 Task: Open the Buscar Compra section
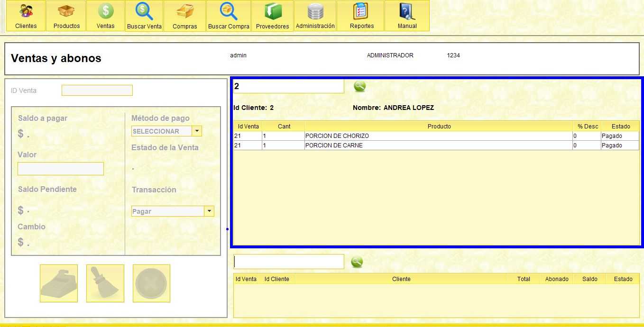[228, 16]
